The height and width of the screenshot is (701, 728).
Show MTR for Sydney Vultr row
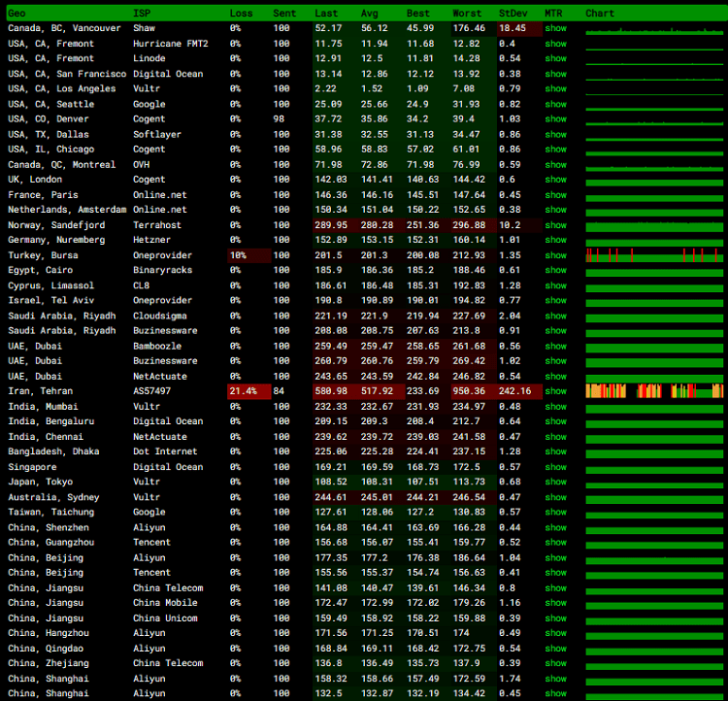[x=556, y=497]
